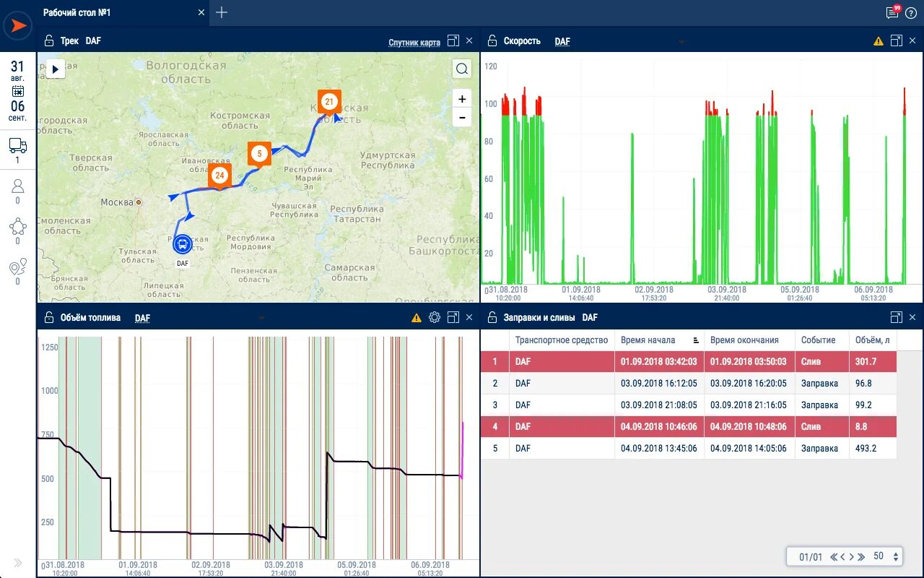Switch map layer to карта
This screenshot has height=578, width=924.
point(431,43)
